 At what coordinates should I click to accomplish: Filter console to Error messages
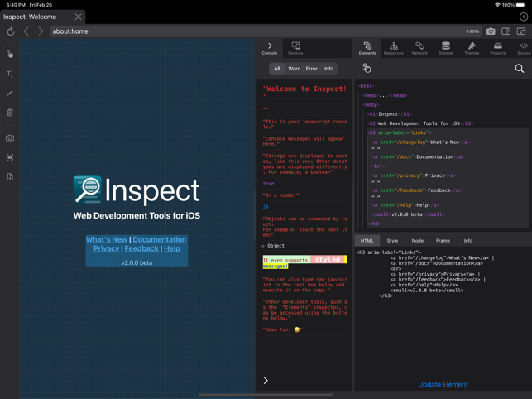coord(311,69)
